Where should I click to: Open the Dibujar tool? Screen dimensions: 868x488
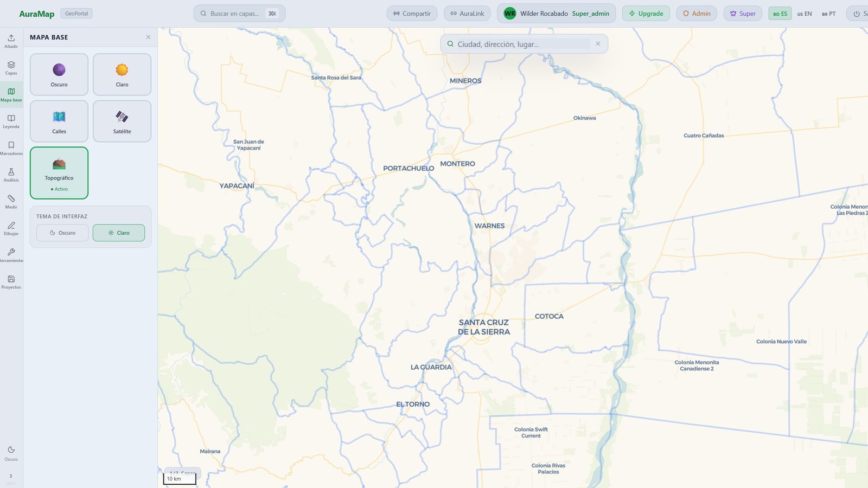click(11, 228)
